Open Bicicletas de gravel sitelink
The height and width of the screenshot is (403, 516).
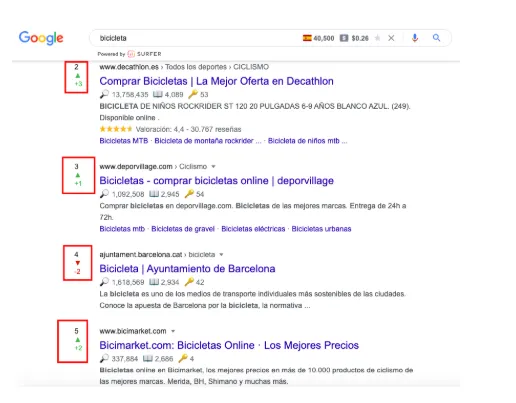click(x=183, y=229)
